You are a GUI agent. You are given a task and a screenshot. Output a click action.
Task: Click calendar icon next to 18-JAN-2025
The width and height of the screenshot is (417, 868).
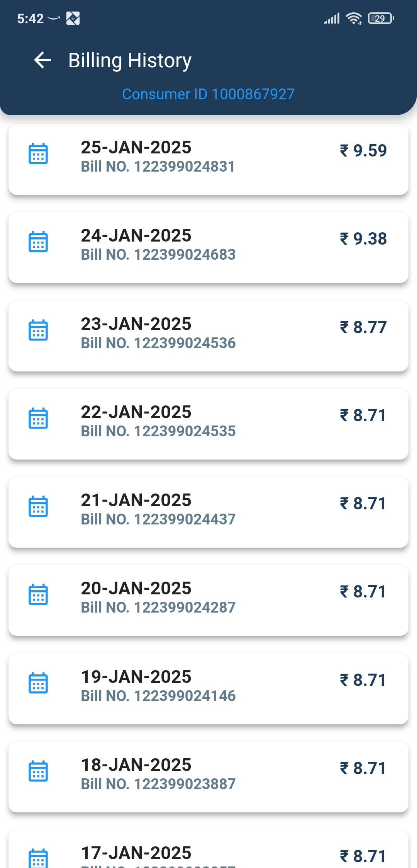click(38, 771)
